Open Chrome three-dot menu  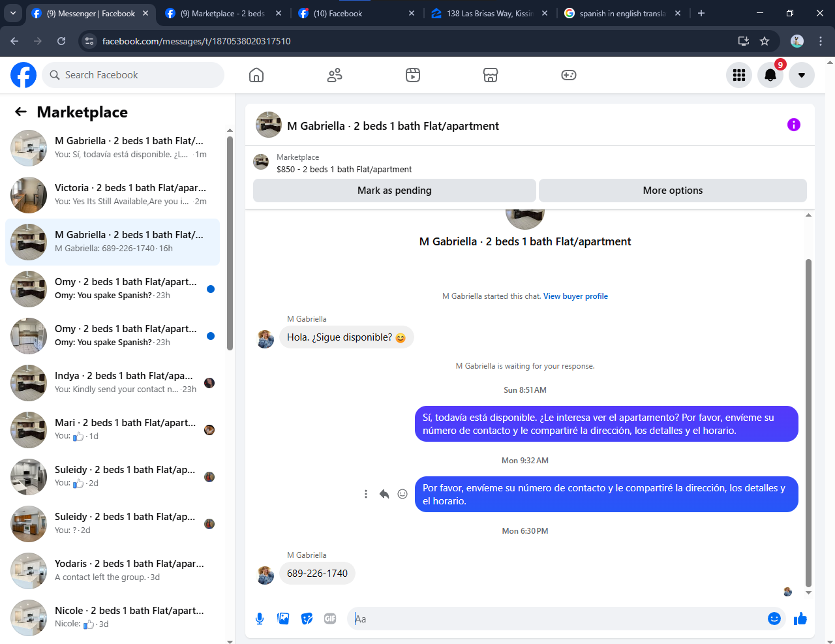(x=821, y=41)
